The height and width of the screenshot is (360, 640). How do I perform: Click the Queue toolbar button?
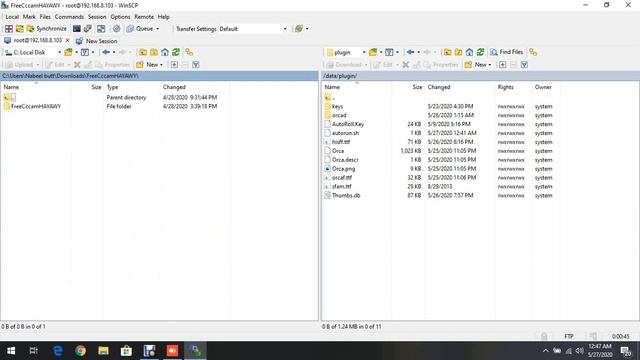(x=140, y=29)
